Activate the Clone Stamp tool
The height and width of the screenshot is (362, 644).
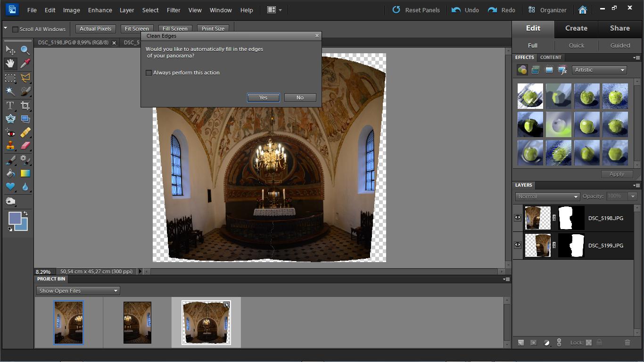pos(10,146)
